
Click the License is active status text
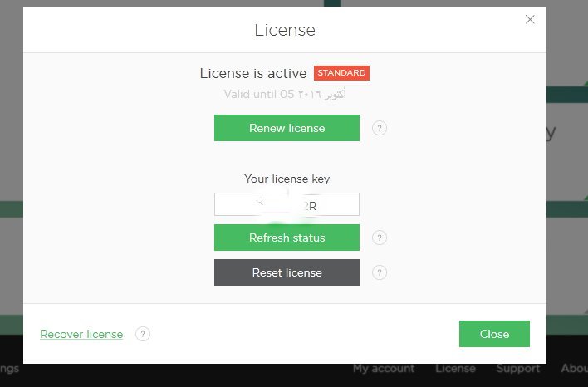coord(252,73)
